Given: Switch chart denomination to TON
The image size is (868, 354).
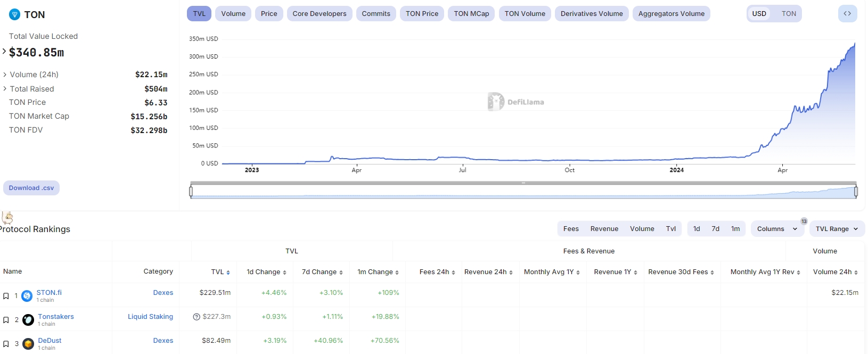Looking at the screenshot, I should click(789, 14).
